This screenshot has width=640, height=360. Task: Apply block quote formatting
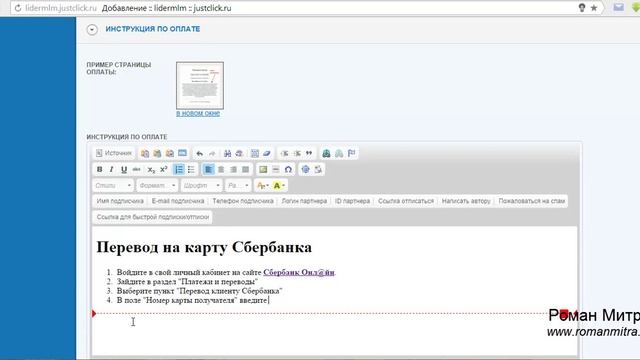309,153
